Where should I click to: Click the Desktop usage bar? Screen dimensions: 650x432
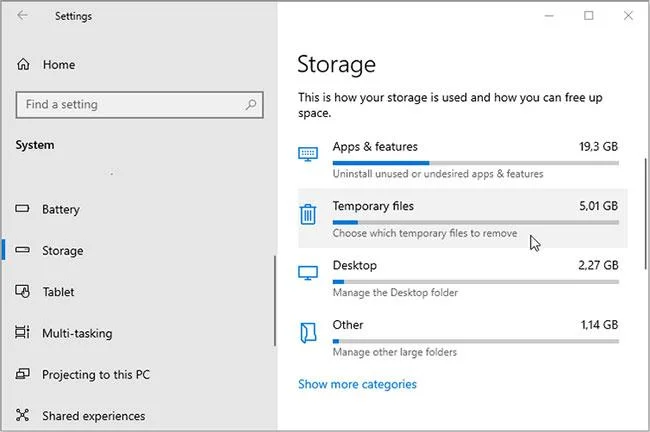click(475, 282)
